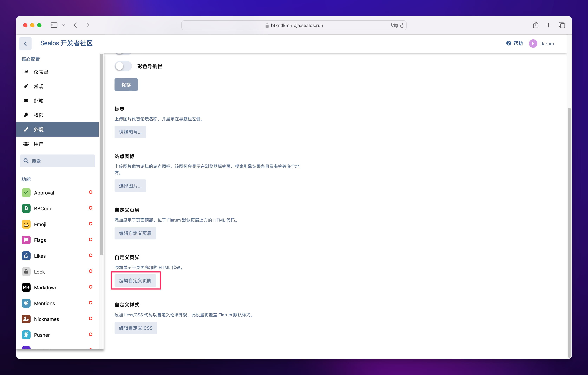Select the Mentions @ icon
The image size is (588, 375).
click(x=26, y=303)
